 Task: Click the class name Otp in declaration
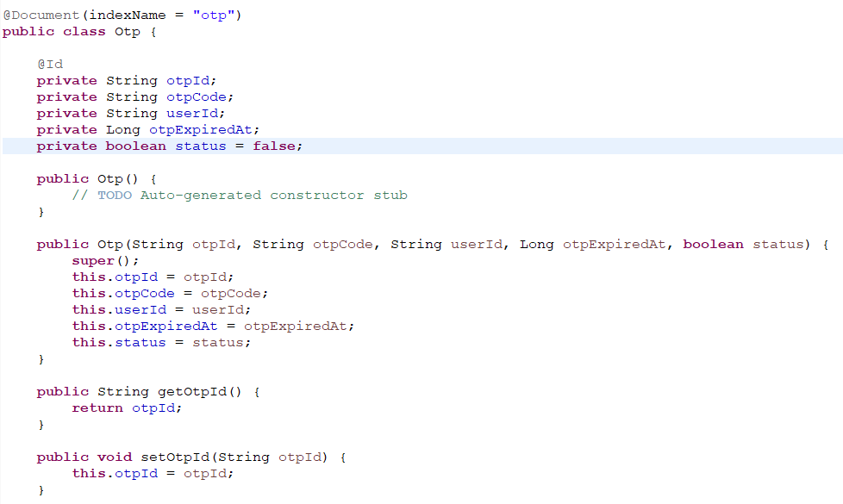coord(128,32)
